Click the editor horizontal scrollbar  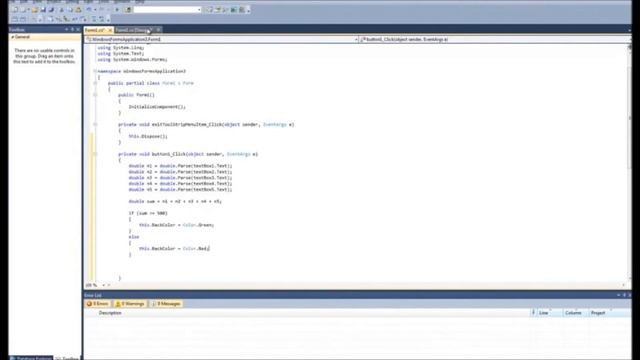click(366, 285)
